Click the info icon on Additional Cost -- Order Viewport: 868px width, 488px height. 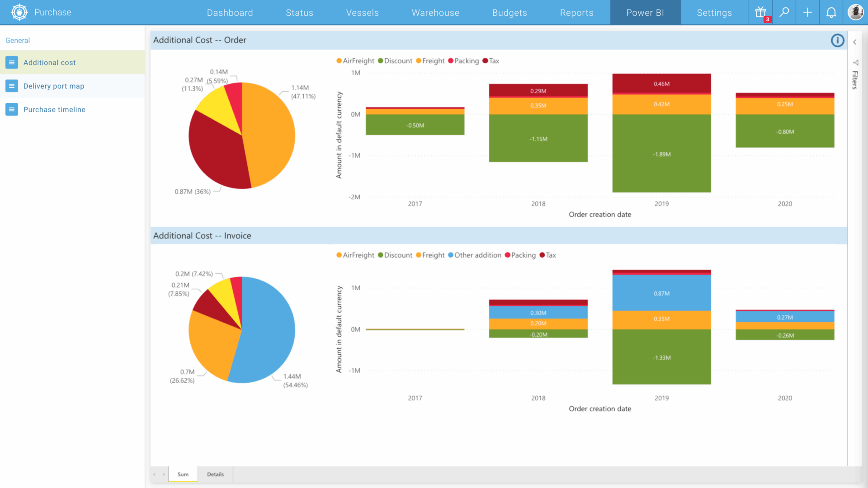click(x=838, y=40)
